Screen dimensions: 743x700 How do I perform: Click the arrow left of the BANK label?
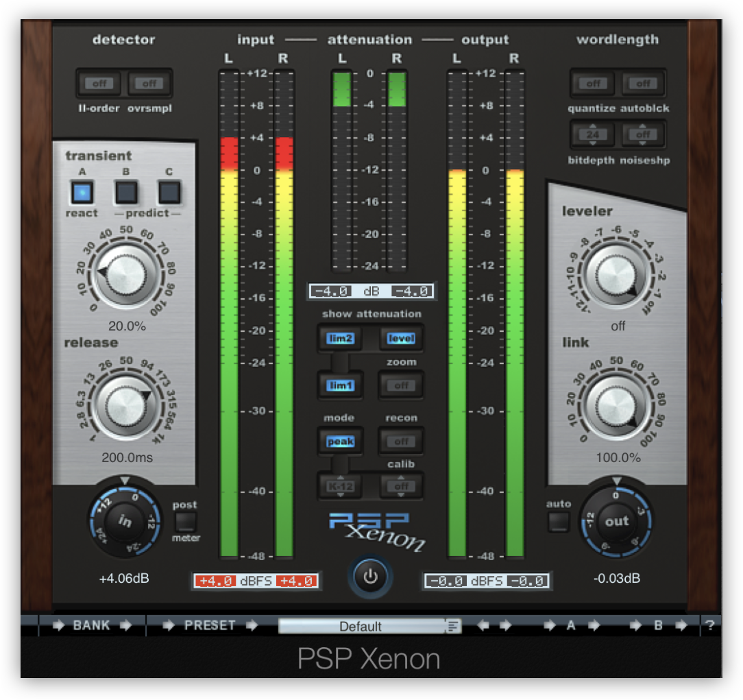point(58,625)
